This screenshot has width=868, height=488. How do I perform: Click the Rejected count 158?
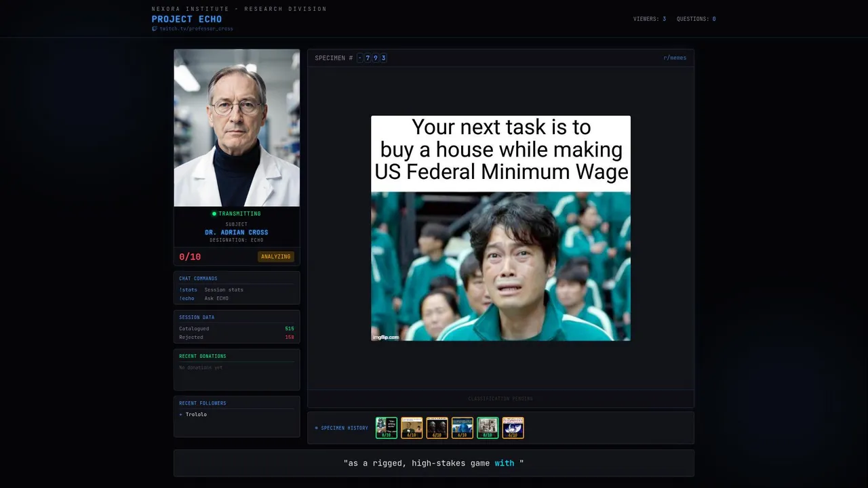click(290, 337)
